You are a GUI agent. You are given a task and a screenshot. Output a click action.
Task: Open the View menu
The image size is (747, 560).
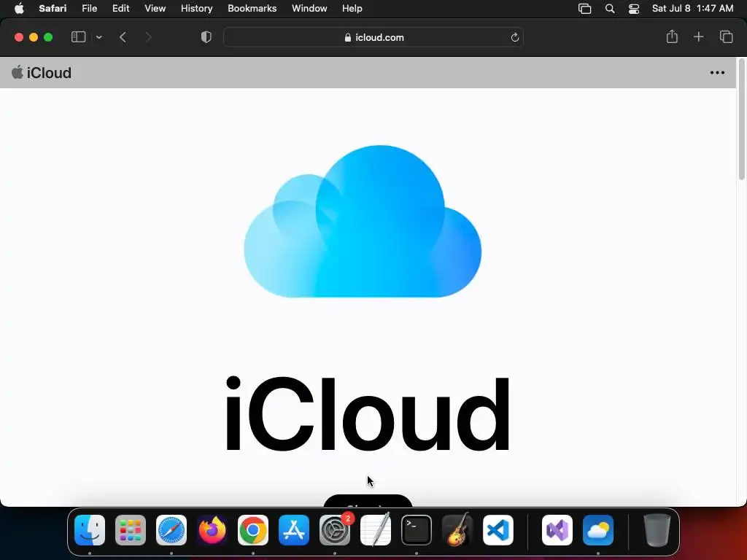(155, 9)
